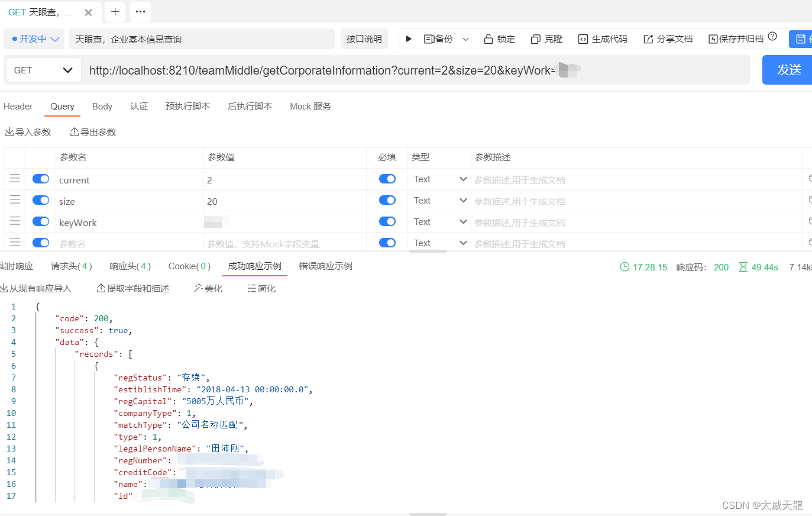Click the 备份 backup button

[x=438, y=39]
